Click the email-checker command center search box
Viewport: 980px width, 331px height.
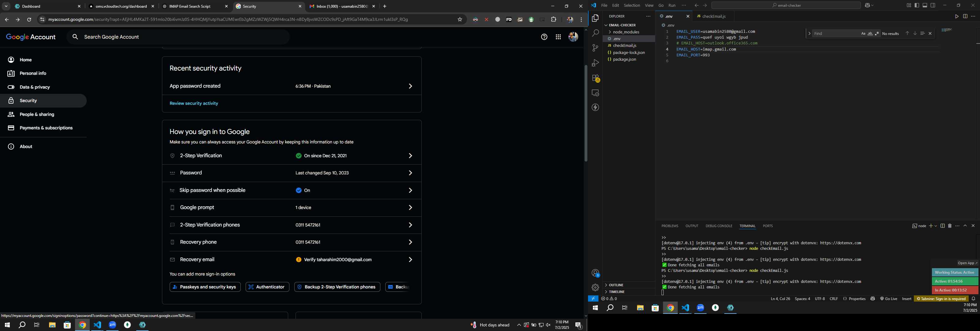(x=786, y=5)
